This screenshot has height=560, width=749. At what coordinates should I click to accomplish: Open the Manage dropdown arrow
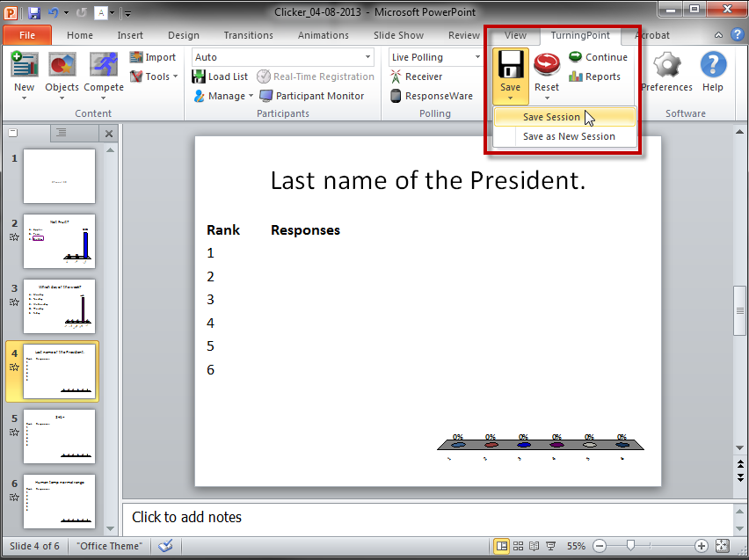pyautogui.click(x=251, y=96)
